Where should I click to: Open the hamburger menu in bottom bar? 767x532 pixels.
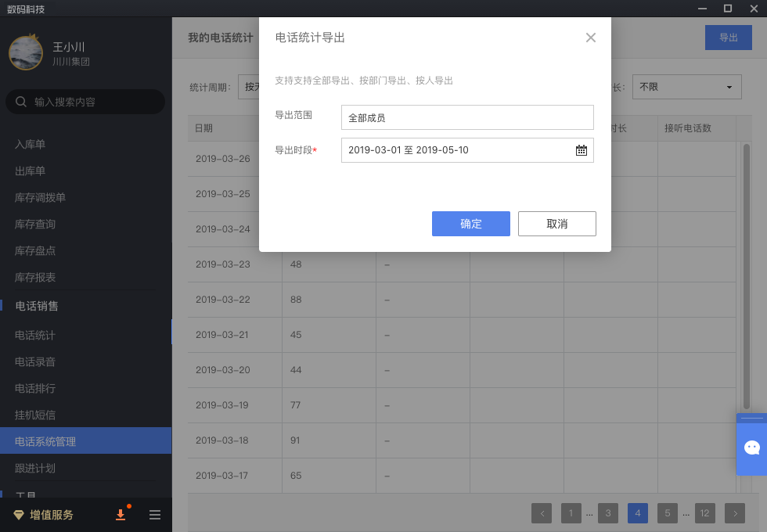[x=155, y=515]
